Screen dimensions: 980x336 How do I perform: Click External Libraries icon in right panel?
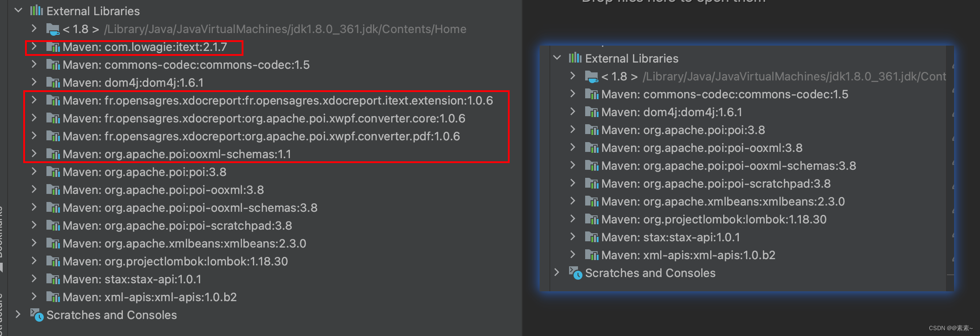pos(575,58)
